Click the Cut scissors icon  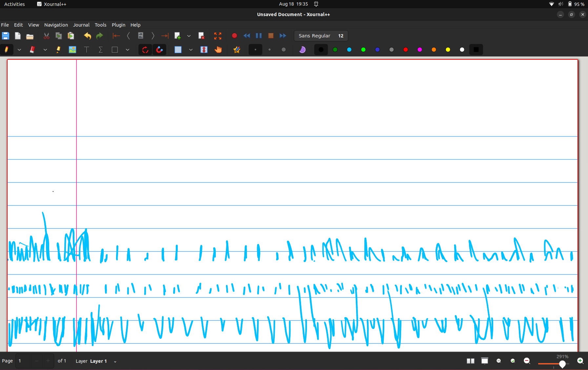[x=46, y=36]
